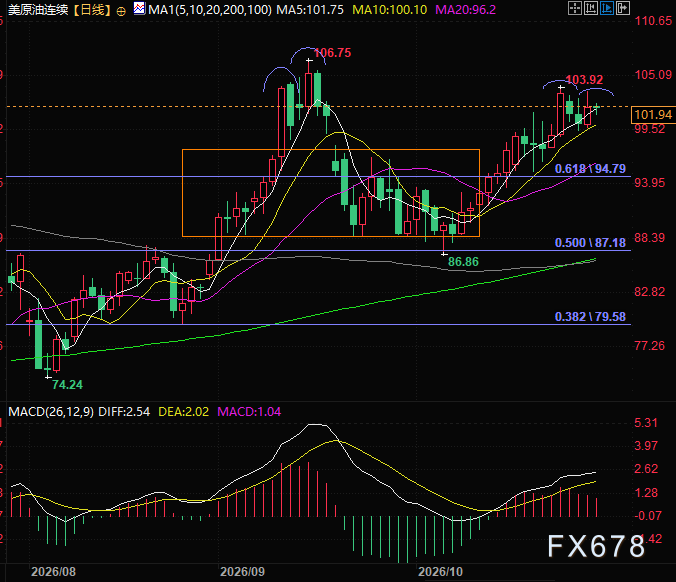Click the 93.95 price axis label
Image resolution: width=676 pixels, height=582 pixels.
click(650, 183)
